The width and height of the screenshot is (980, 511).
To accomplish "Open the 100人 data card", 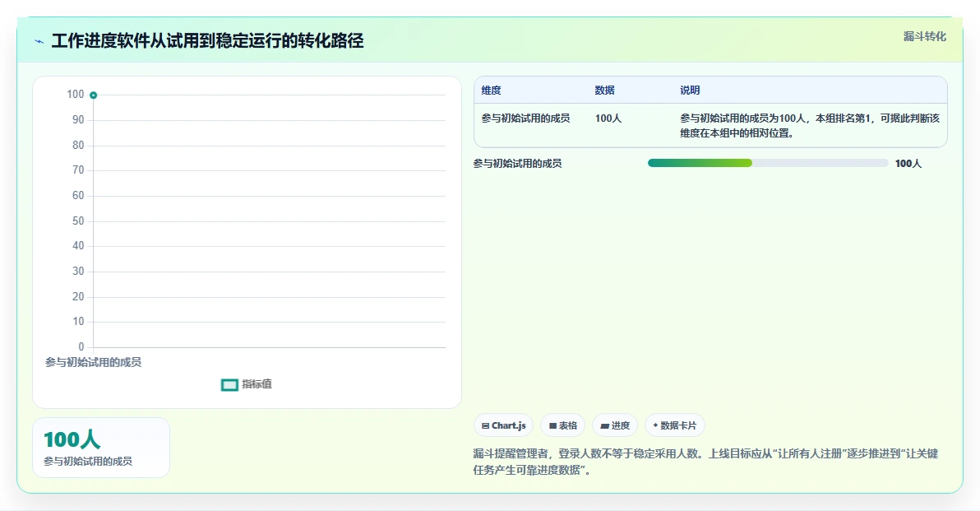I will (x=101, y=448).
